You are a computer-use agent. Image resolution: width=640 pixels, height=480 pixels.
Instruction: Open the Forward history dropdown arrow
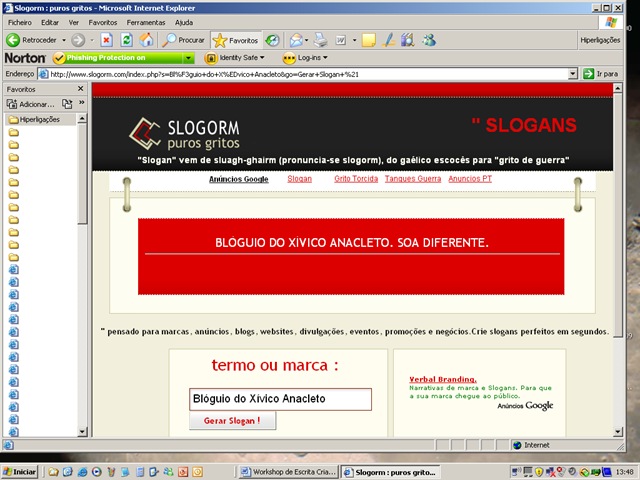(x=92, y=40)
